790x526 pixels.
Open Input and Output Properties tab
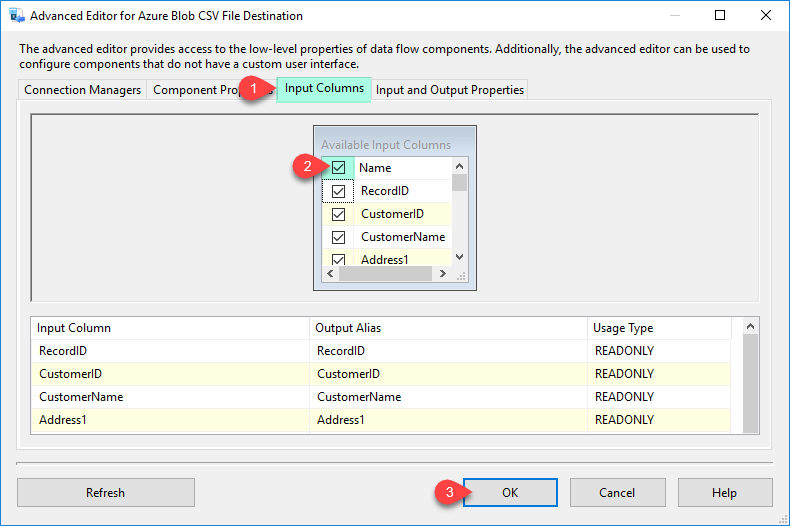tap(449, 90)
